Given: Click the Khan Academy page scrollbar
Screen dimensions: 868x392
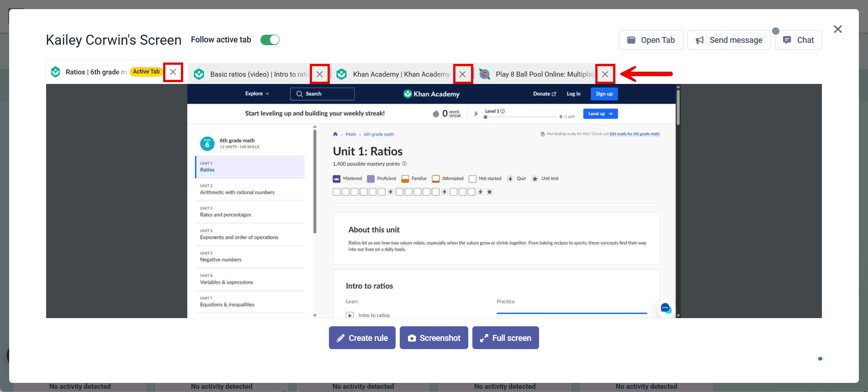Looking at the screenshot, I should point(678,107).
